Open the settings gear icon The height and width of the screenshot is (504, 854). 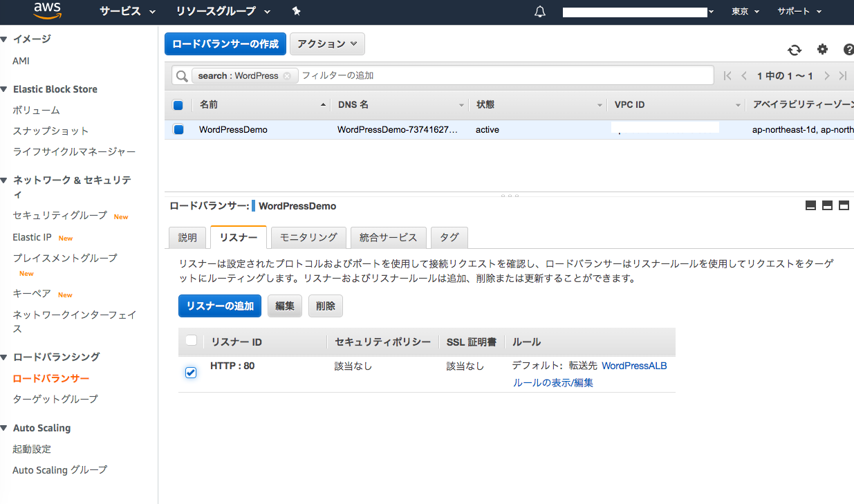822,49
